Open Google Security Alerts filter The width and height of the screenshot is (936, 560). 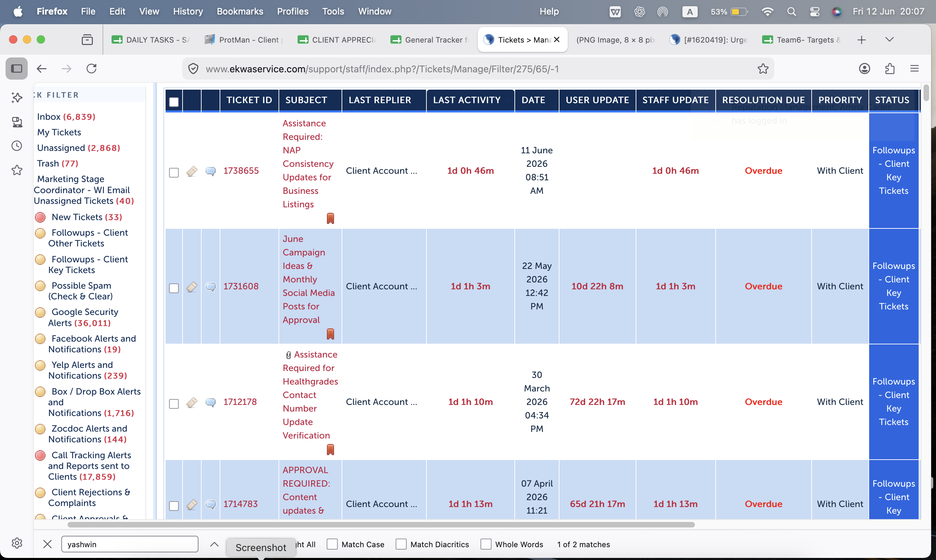pyautogui.click(x=83, y=317)
